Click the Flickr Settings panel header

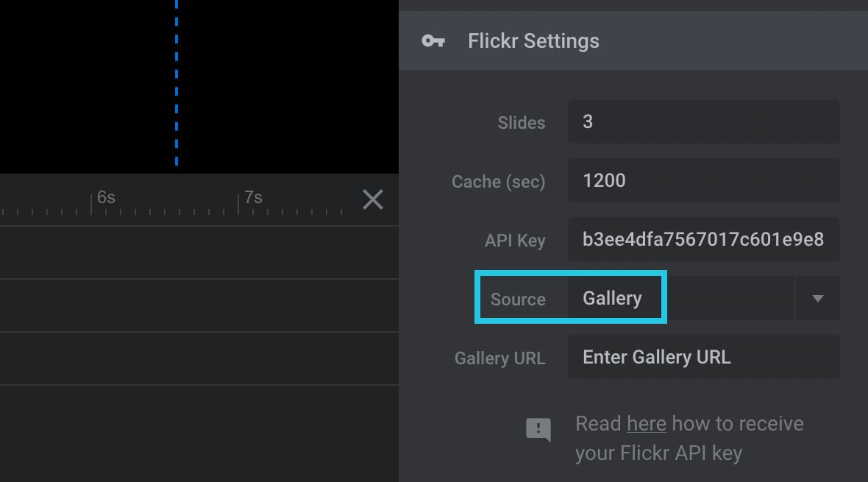coord(633,40)
